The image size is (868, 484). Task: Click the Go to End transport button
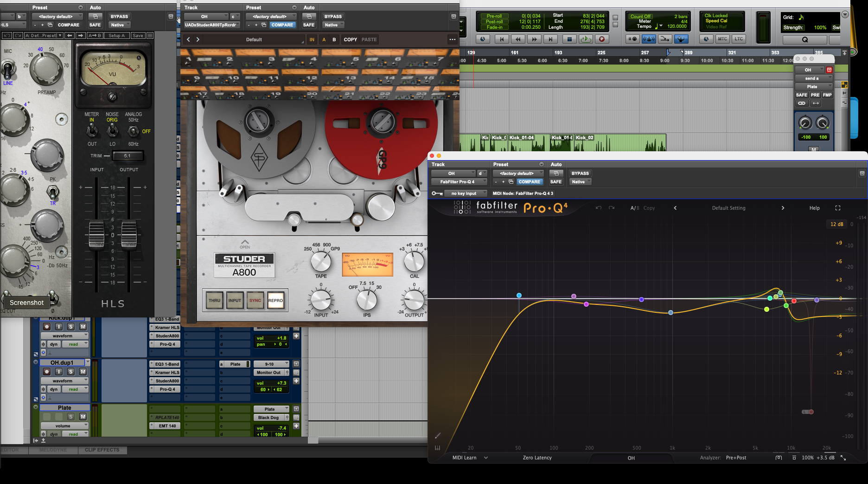pyautogui.click(x=550, y=39)
